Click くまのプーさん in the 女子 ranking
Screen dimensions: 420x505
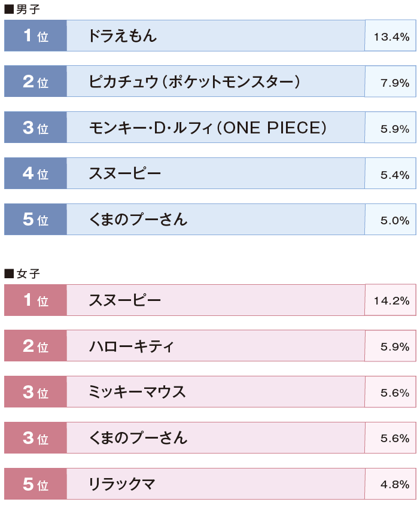point(215,438)
